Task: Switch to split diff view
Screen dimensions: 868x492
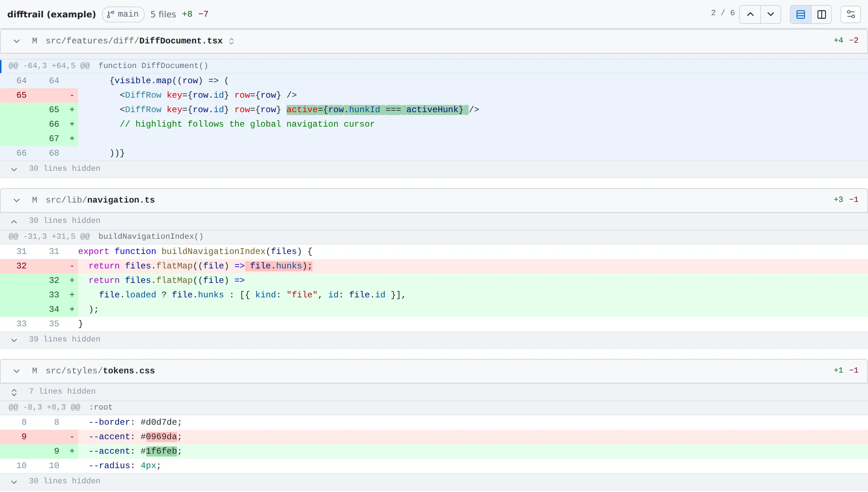Action: (821, 14)
